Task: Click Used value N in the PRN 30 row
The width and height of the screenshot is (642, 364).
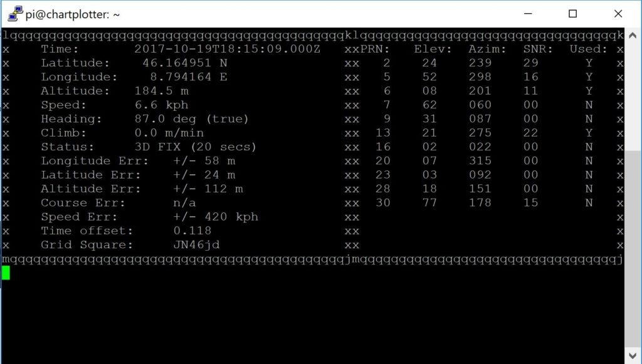Action: (589, 203)
